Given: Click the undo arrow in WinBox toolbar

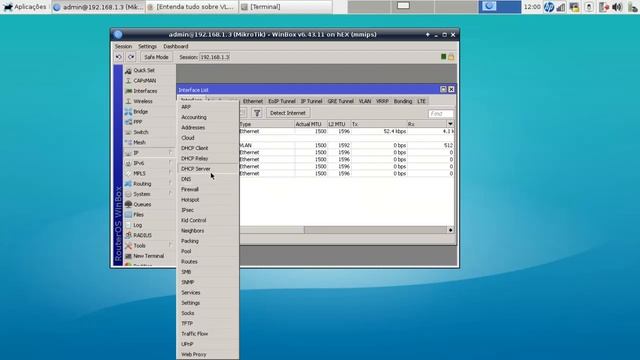Looking at the screenshot, I should click(x=119, y=57).
